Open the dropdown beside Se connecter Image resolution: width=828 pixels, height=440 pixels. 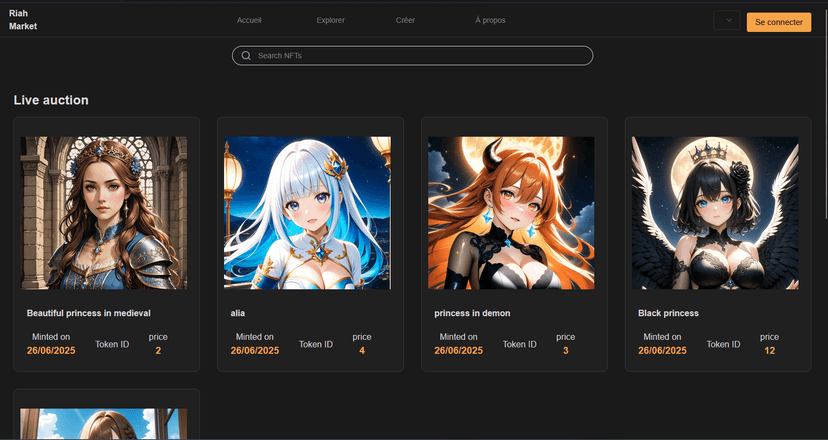[x=727, y=21]
